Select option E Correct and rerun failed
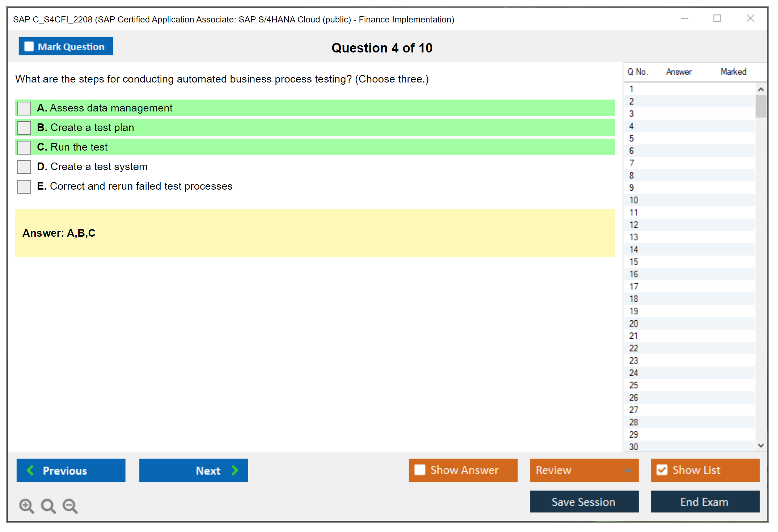Image resolution: width=778 pixels, height=532 pixels. [x=24, y=186]
